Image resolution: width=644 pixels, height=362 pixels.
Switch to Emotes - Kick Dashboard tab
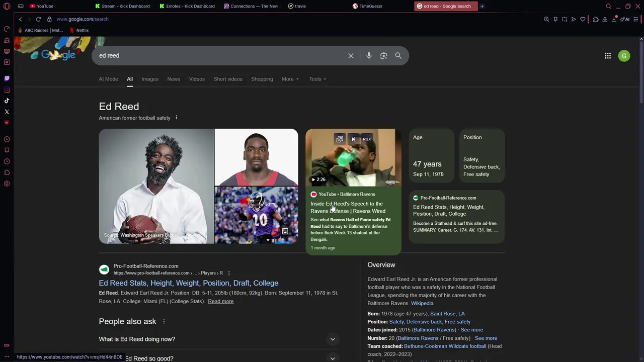(x=187, y=6)
